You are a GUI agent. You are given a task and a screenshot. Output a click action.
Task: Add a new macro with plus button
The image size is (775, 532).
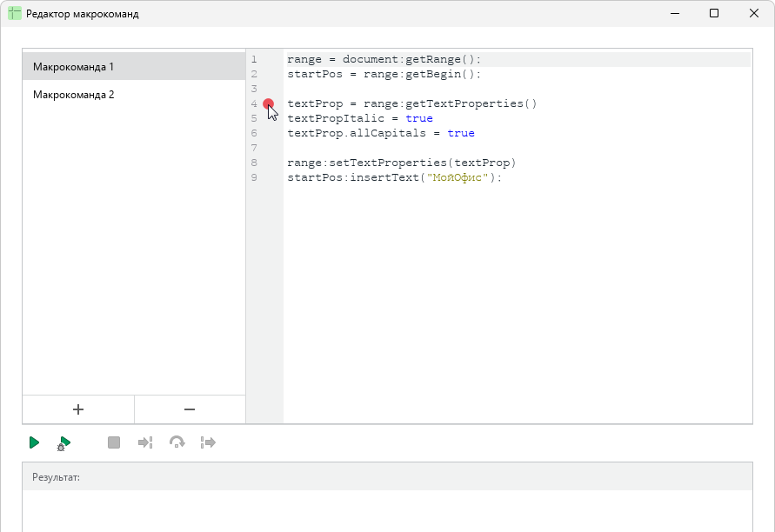78,409
